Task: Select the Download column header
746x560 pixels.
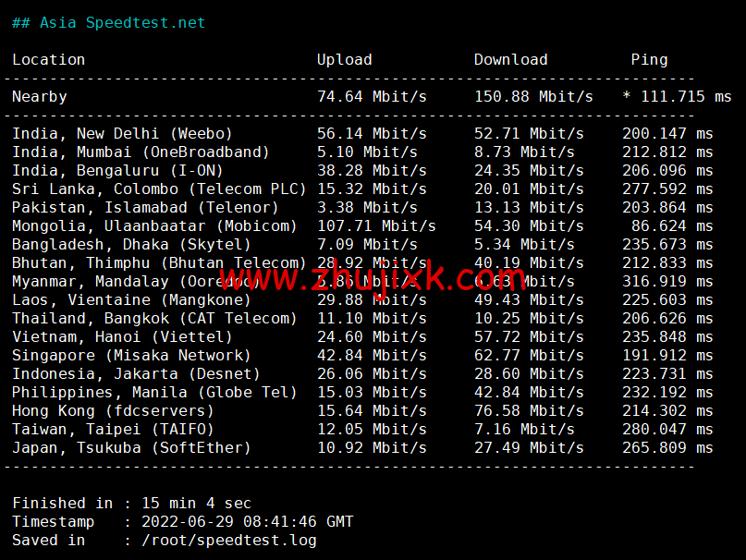Action: [x=510, y=59]
